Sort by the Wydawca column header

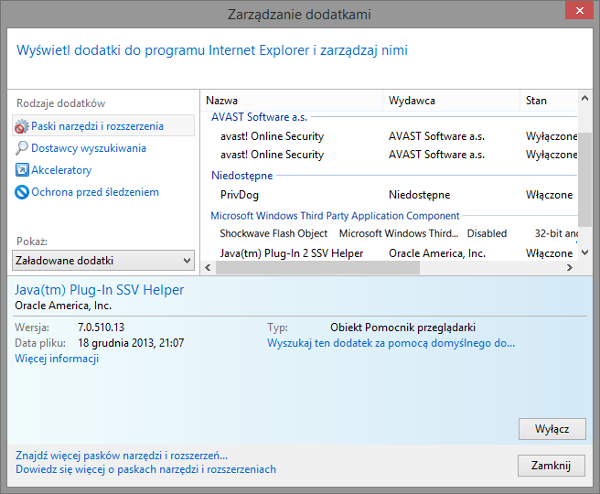tap(451, 101)
